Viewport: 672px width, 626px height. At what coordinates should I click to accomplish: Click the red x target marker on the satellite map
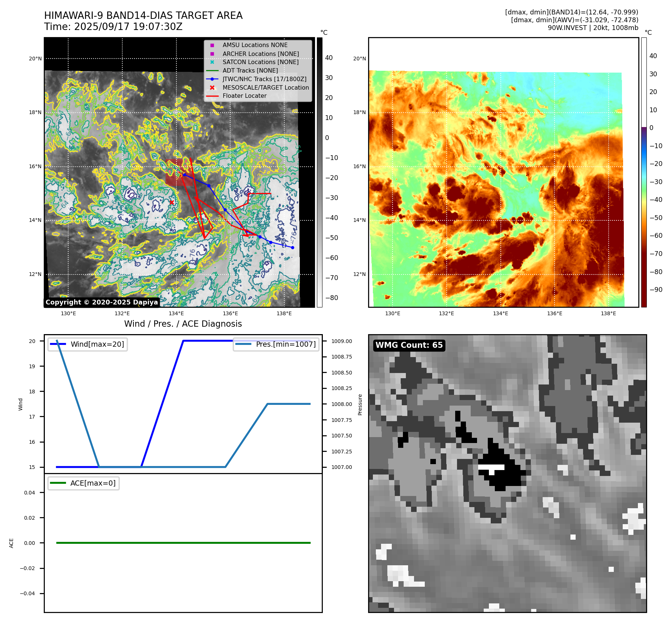[172, 202]
